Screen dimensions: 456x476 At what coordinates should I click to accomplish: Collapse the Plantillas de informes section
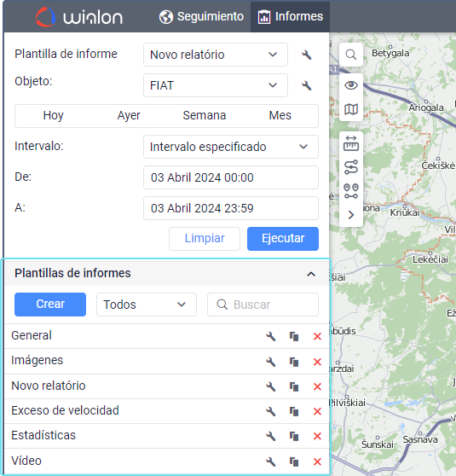311,274
